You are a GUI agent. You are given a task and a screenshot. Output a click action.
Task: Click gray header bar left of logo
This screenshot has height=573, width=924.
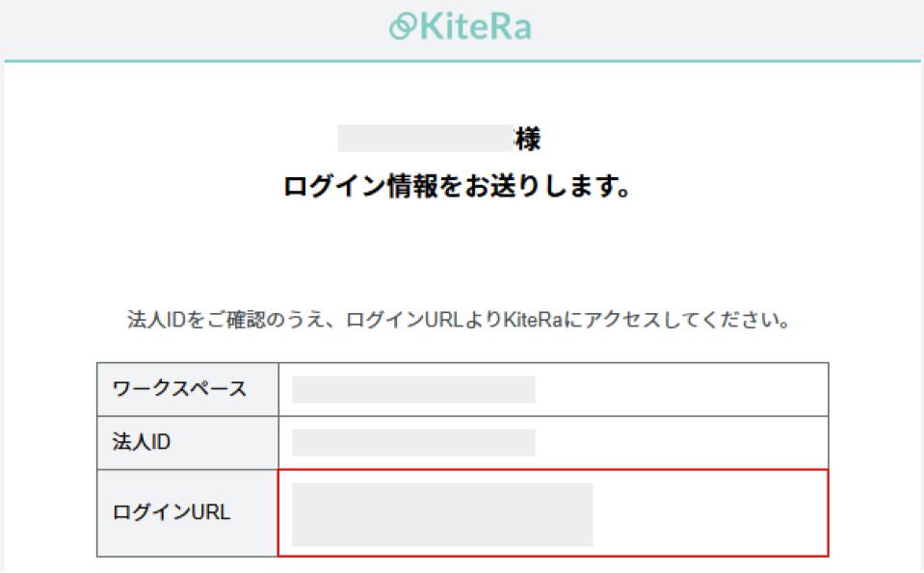[193, 27]
